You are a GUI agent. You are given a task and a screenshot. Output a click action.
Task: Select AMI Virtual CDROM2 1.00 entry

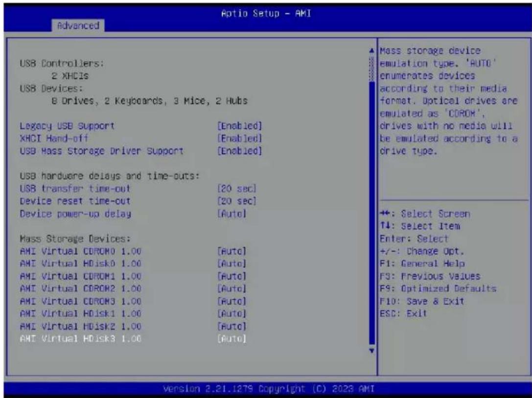80,288
